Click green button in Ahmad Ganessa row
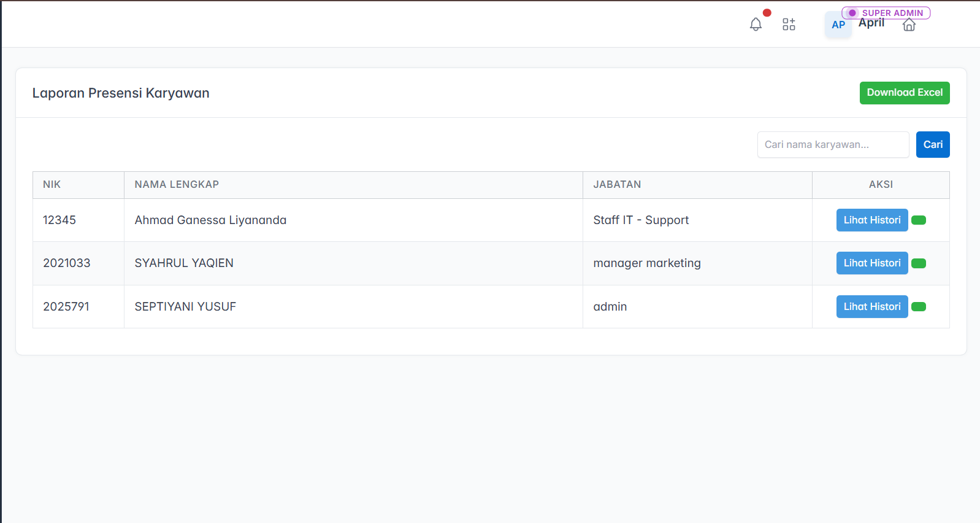This screenshot has height=523, width=980. [919, 220]
